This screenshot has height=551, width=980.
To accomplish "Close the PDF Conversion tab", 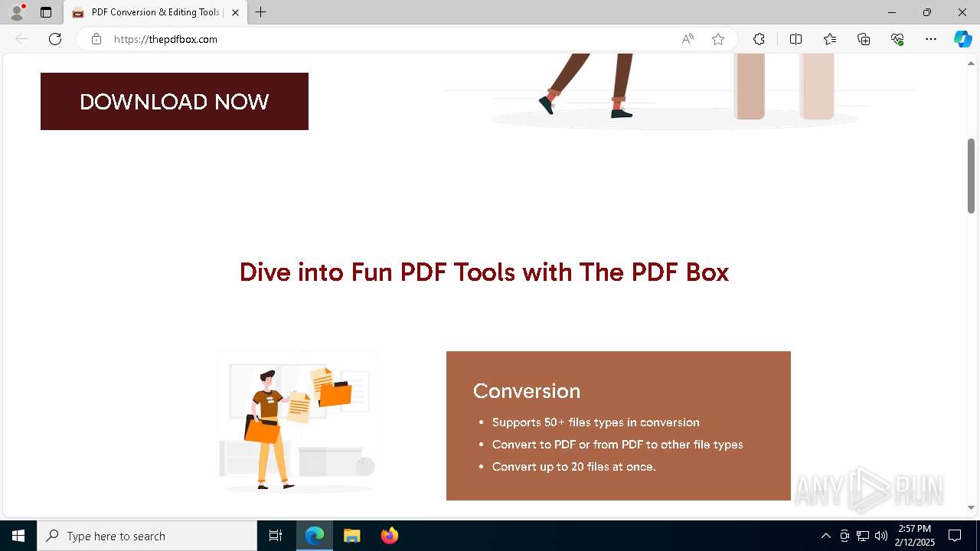I will (x=235, y=12).
